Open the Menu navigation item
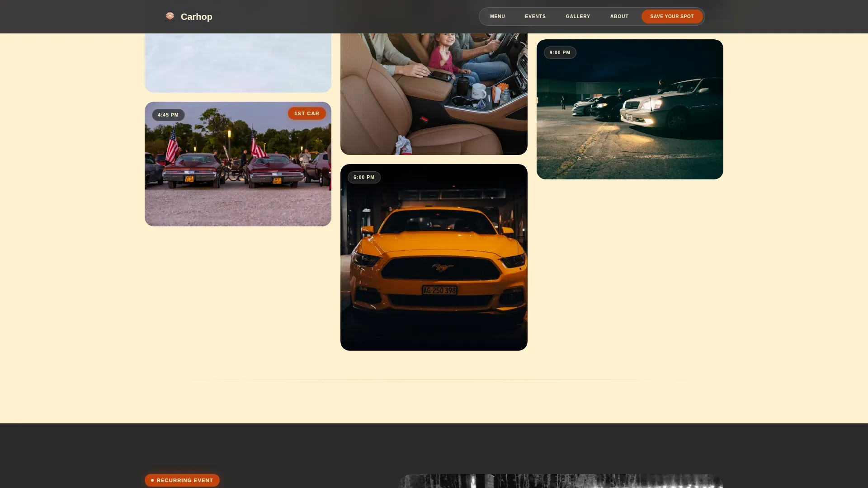The image size is (868, 488). point(497,17)
